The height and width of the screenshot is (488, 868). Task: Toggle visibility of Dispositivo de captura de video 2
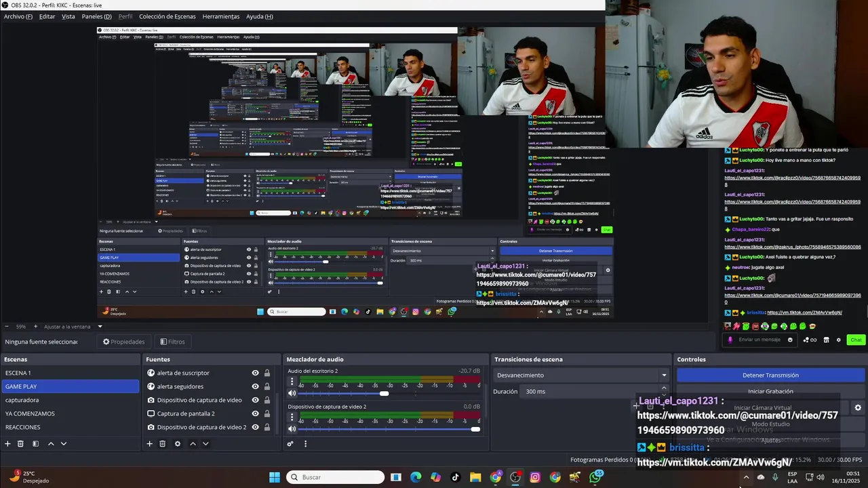click(x=256, y=427)
